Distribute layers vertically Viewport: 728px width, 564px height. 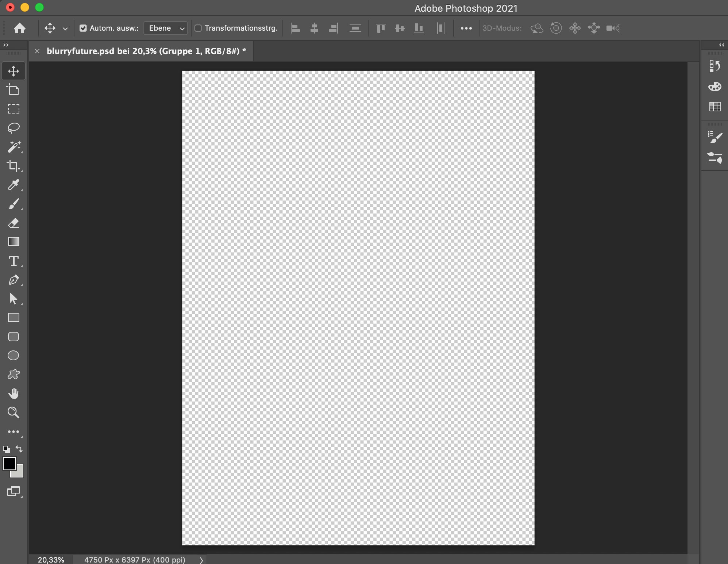[x=355, y=28]
